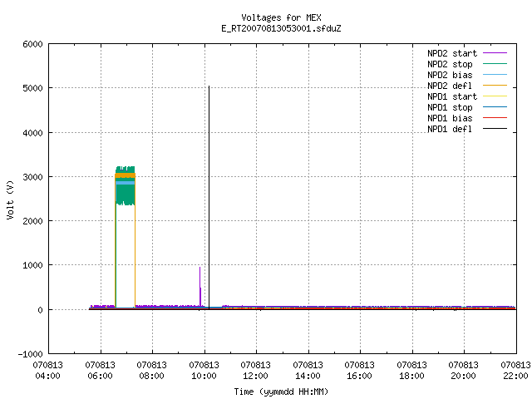Click the 070813 14:00 time tick label

tap(308, 370)
